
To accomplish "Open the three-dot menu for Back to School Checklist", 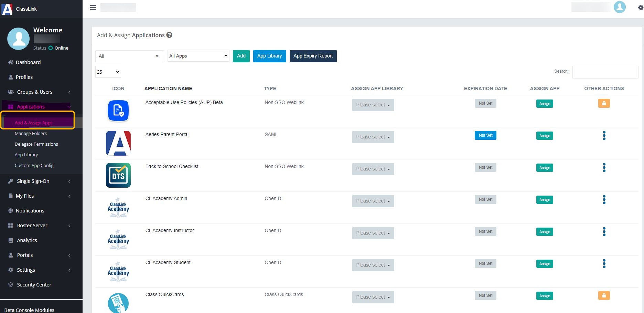I will 604,168.
